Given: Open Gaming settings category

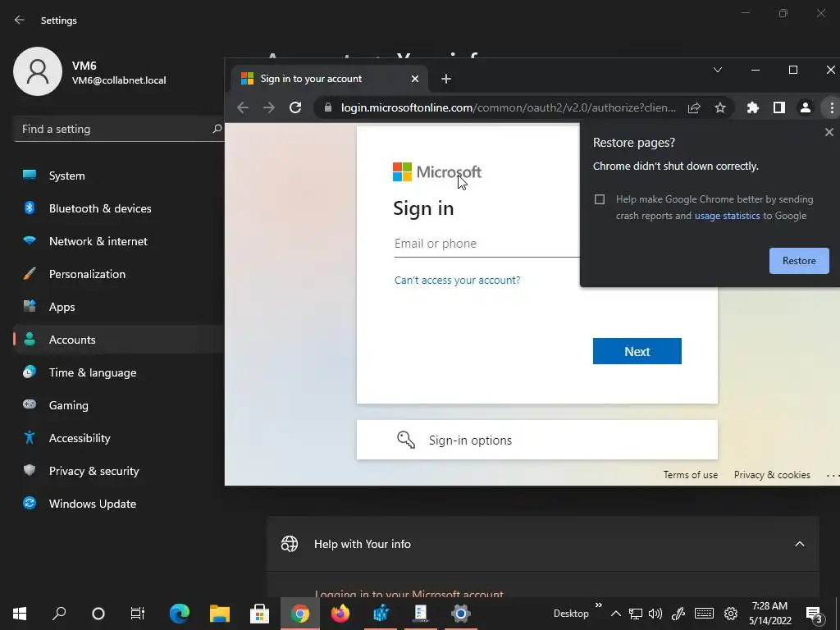Looking at the screenshot, I should (x=118, y=405).
